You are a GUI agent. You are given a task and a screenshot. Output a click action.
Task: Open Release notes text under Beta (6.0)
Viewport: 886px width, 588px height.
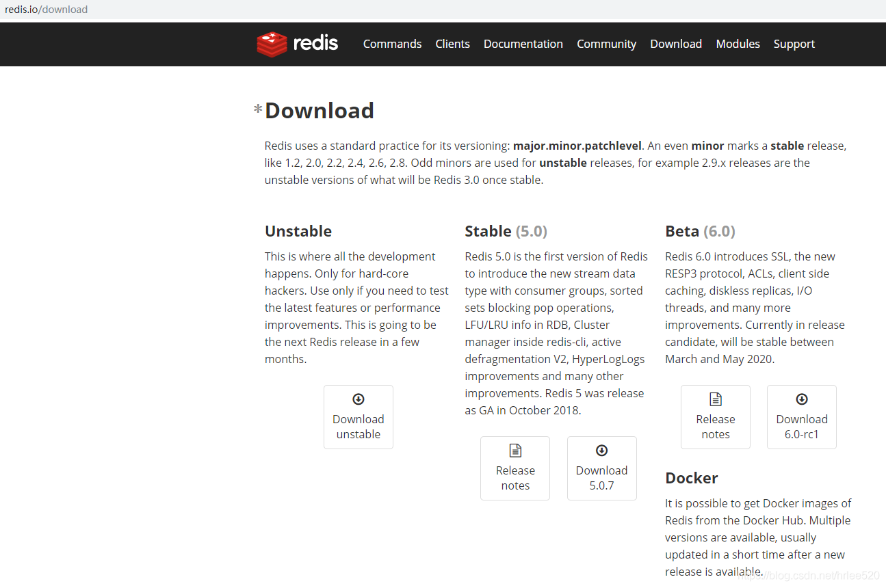pyautogui.click(x=716, y=427)
